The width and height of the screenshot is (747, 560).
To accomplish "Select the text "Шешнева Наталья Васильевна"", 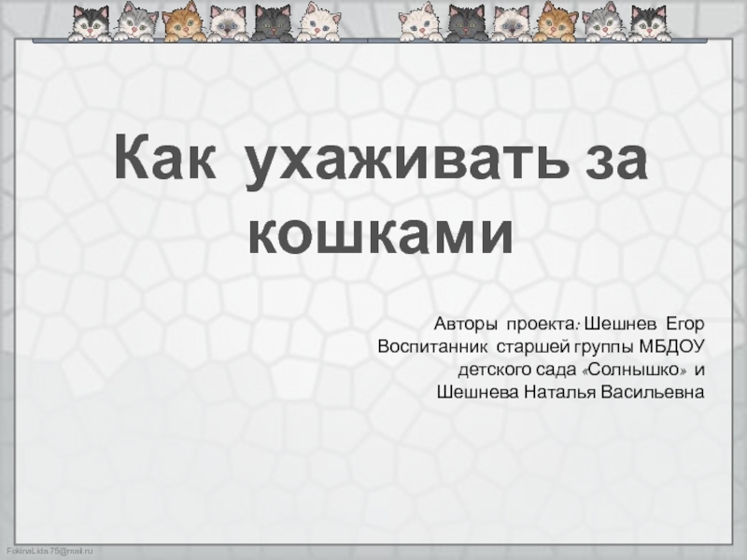I will point(571,392).
